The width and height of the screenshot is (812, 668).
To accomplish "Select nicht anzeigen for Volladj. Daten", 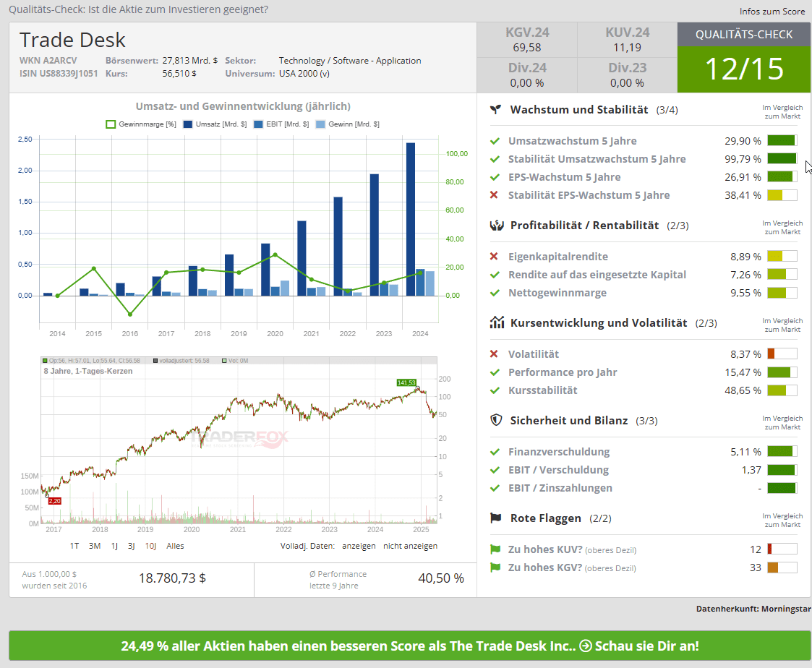I will pos(410,546).
